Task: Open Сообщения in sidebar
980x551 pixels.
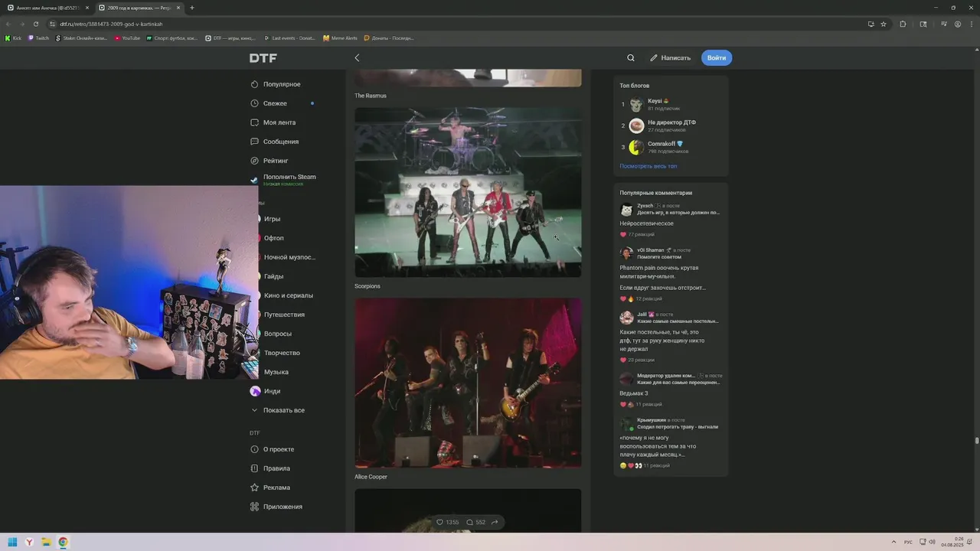Action: [281, 142]
